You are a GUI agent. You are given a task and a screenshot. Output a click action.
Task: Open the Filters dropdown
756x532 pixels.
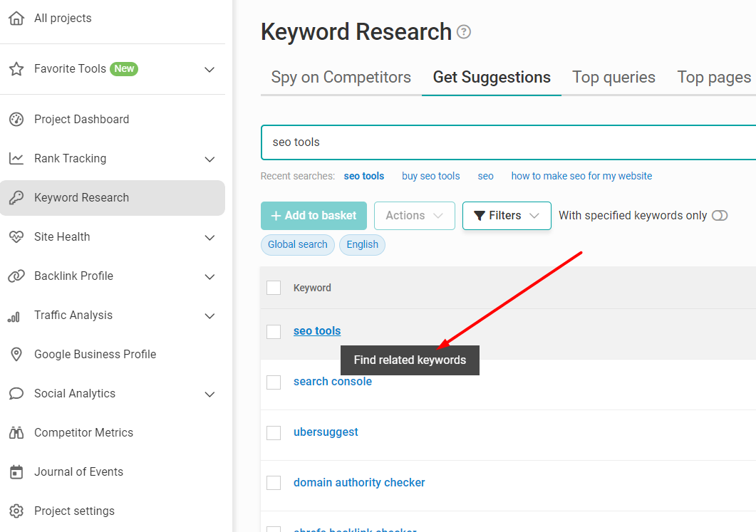click(x=507, y=216)
